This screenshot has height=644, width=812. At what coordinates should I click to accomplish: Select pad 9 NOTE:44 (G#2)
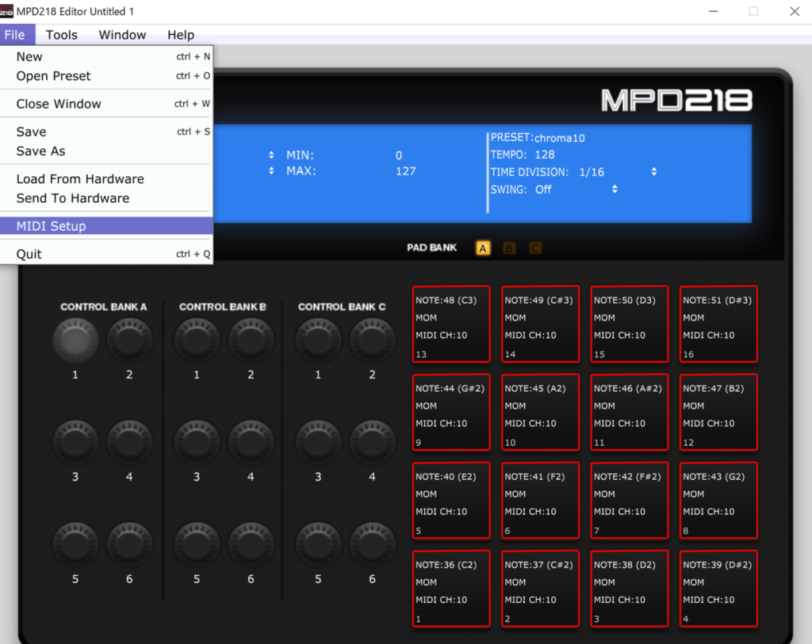point(451,412)
